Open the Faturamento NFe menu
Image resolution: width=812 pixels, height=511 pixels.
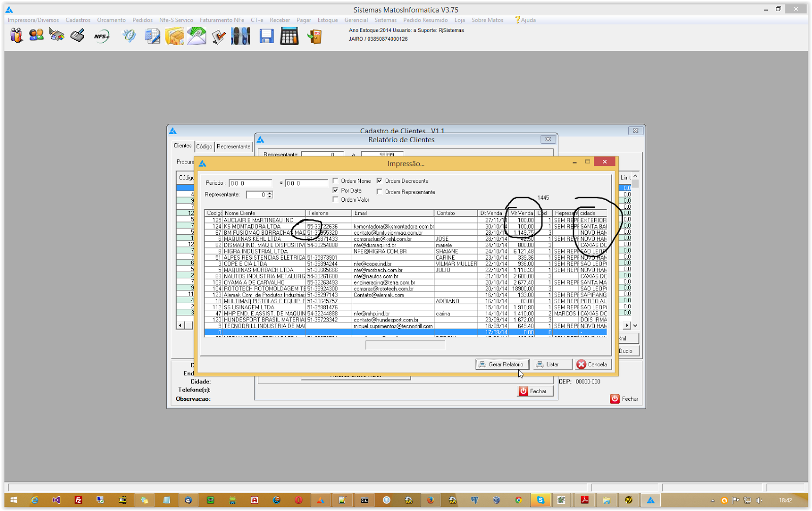point(222,20)
